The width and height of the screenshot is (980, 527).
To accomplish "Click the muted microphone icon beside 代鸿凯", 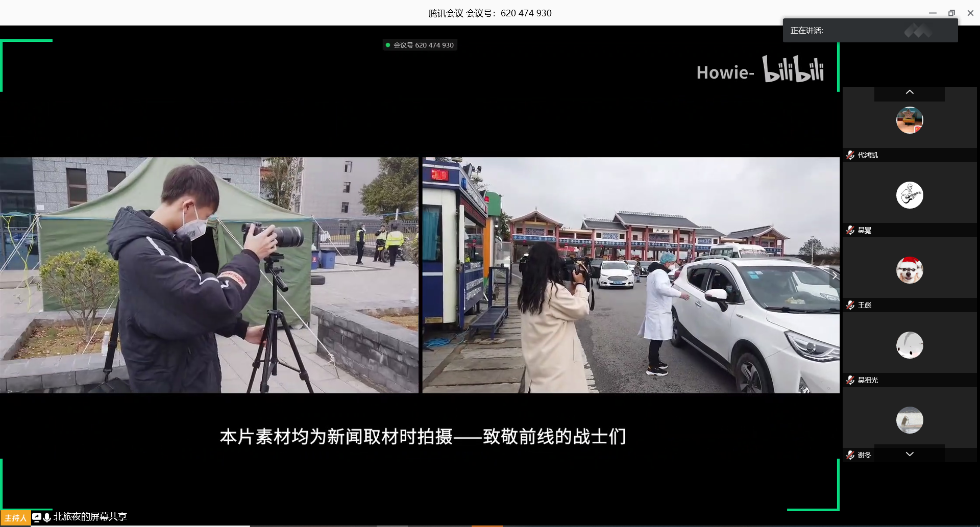I will [850, 155].
